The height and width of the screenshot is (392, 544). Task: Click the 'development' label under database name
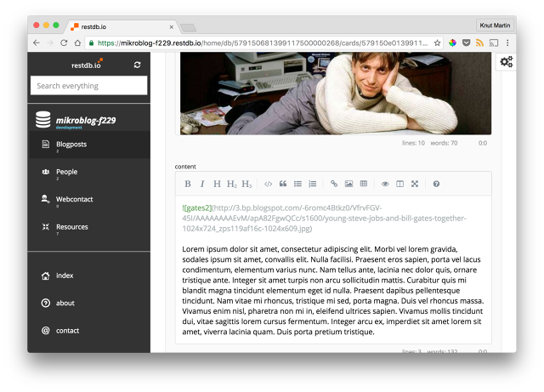[69, 128]
